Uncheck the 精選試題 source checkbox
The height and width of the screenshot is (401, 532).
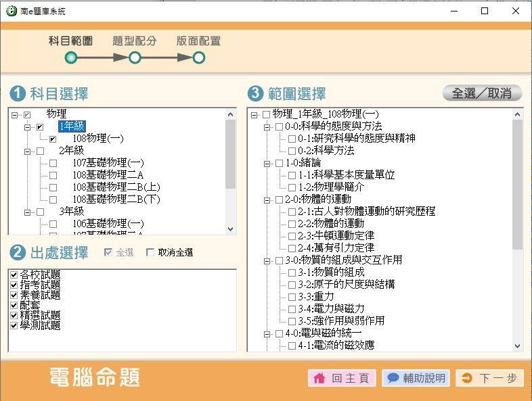[14, 315]
